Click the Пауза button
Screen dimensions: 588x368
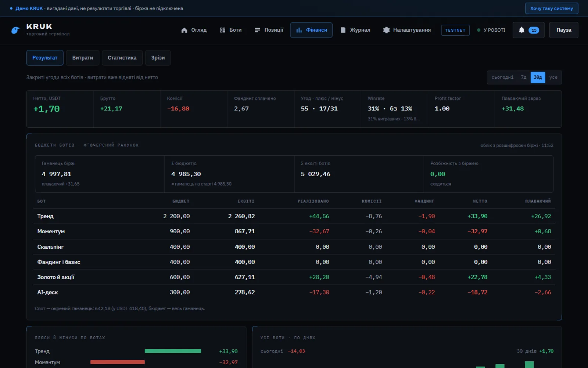pyautogui.click(x=564, y=30)
